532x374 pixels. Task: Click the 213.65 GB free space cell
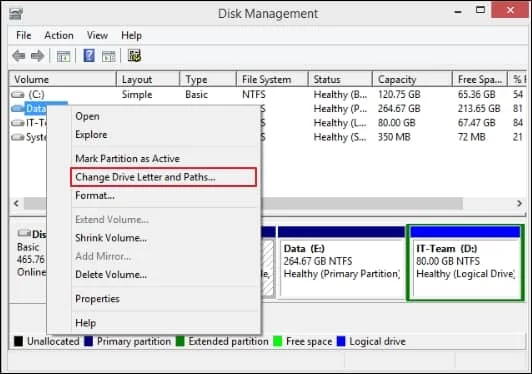pyautogui.click(x=479, y=109)
